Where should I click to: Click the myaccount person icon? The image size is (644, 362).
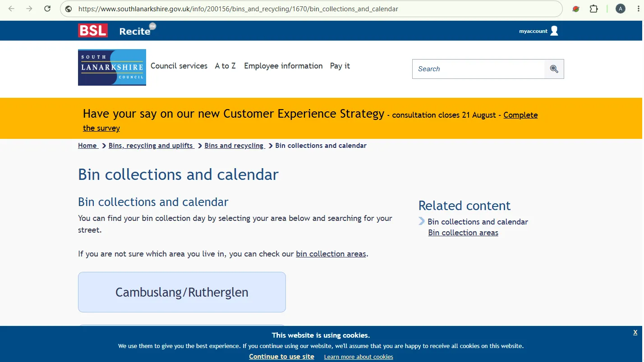pyautogui.click(x=554, y=31)
